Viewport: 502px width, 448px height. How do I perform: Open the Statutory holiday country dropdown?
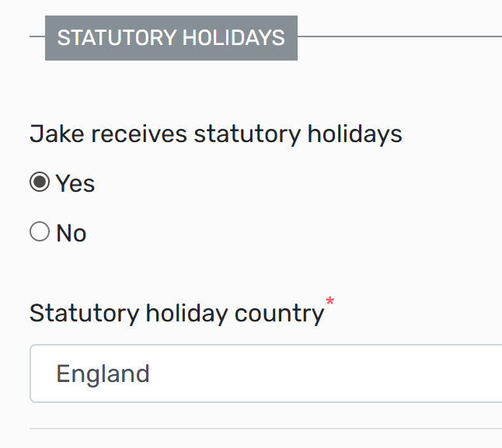tap(264, 374)
